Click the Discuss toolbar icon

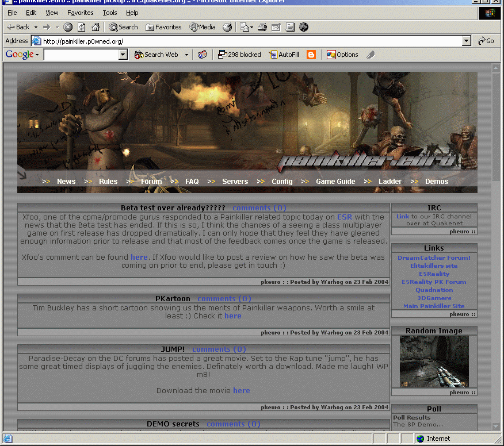(x=290, y=27)
